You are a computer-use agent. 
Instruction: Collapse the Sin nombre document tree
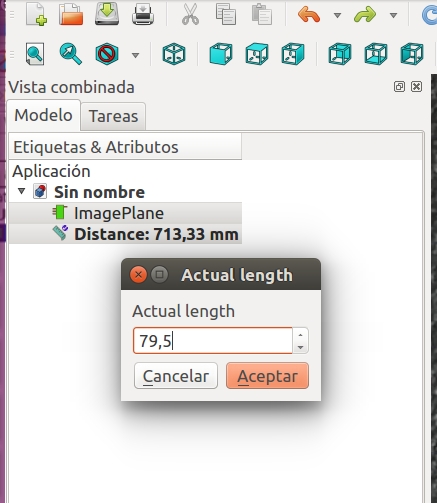22,191
